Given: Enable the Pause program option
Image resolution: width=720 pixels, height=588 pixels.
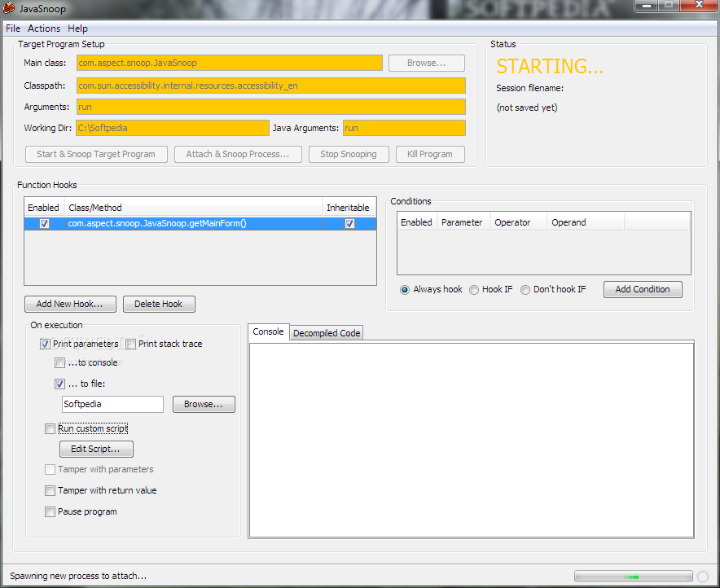Looking at the screenshot, I should (x=50, y=511).
